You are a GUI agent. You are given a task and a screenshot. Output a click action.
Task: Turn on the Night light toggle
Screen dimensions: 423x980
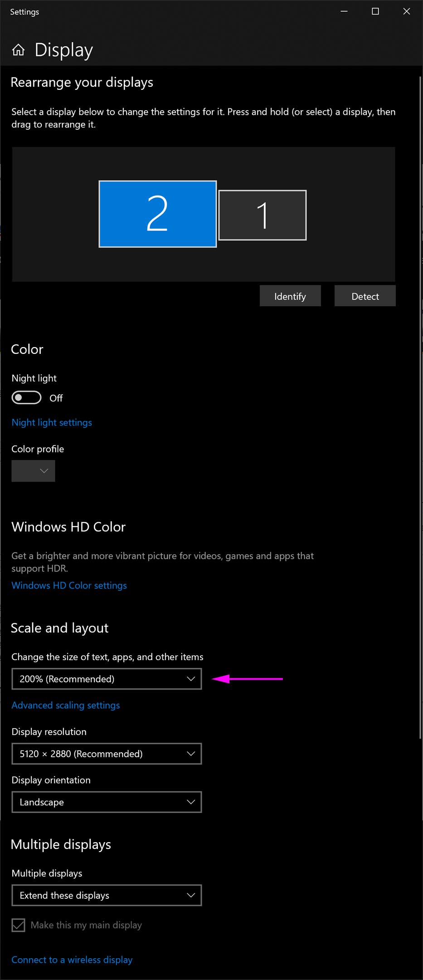[x=27, y=398]
